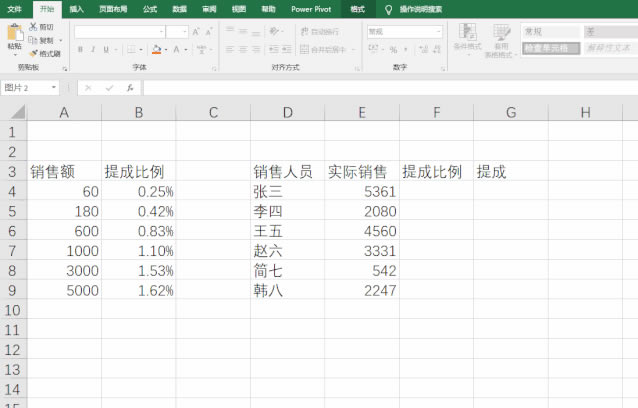Apply the Fill Color bucket
Image resolution: width=638 pixels, height=408 pixels.
[x=156, y=49]
